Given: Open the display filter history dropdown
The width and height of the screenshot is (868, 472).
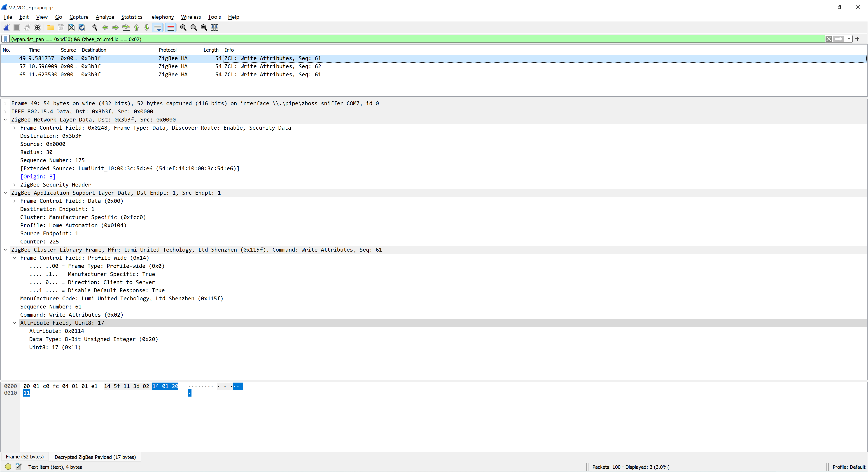Looking at the screenshot, I should point(849,39).
